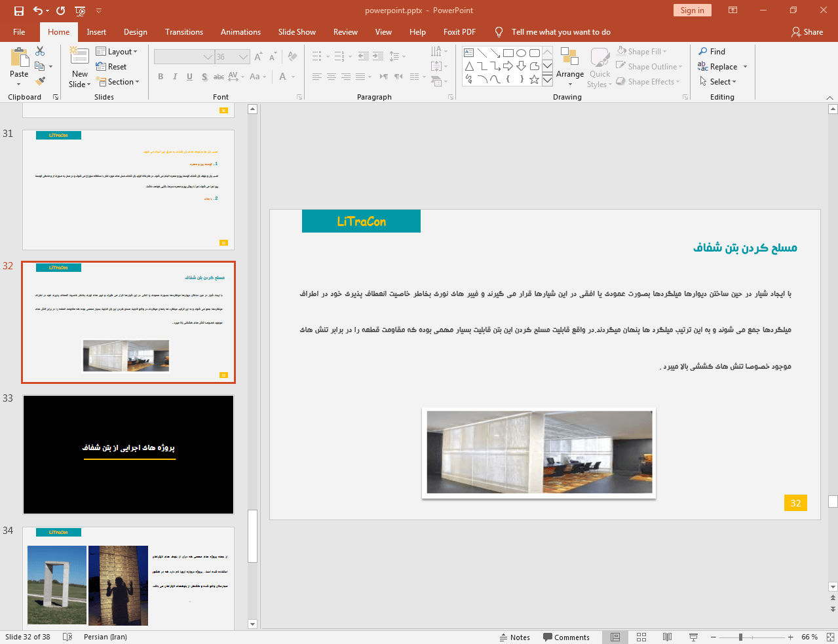Decrease font size with the small A icon
Viewport: 838px width, 644px height.
tap(273, 57)
